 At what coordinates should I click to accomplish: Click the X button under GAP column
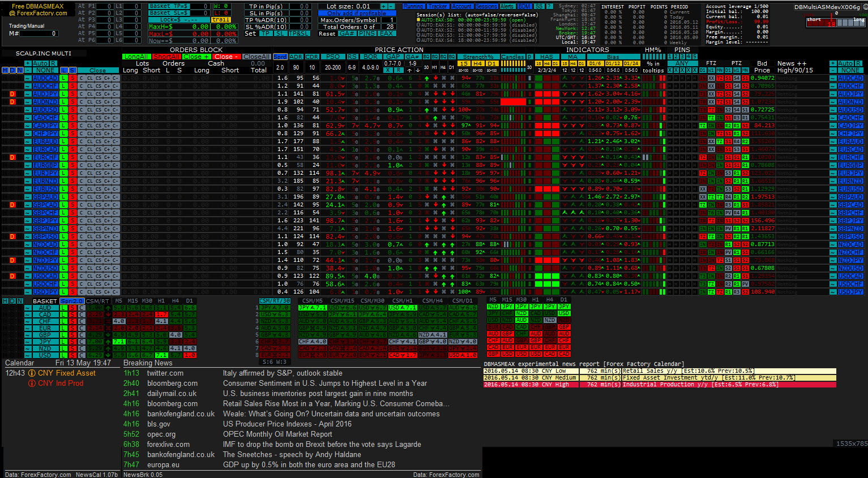pos(388,70)
